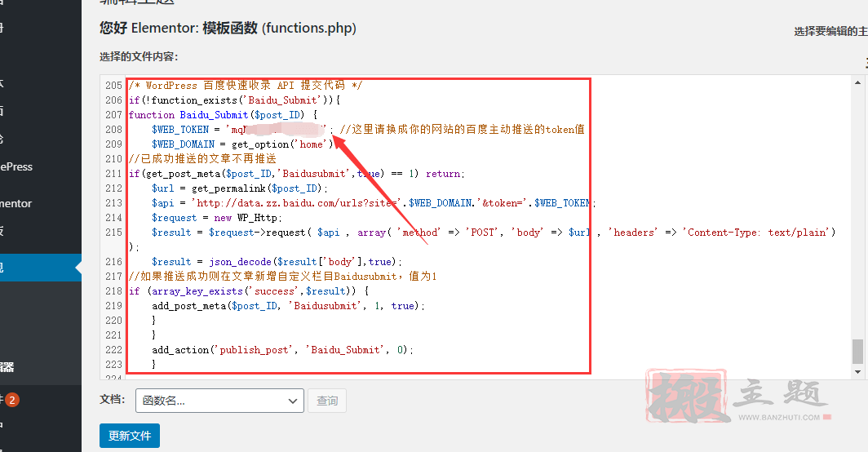Open the 函数名... documentation dropdown
This screenshot has width=868, height=452.
tap(219, 401)
